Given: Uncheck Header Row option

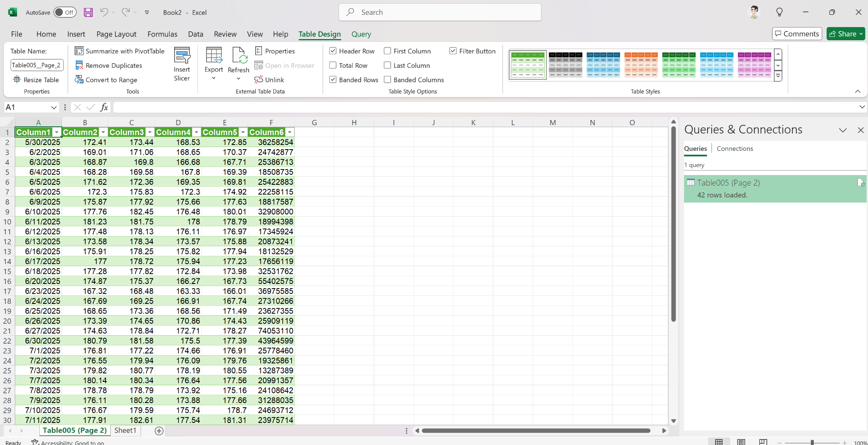Looking at the screenshot, I should tap(333, 51).
